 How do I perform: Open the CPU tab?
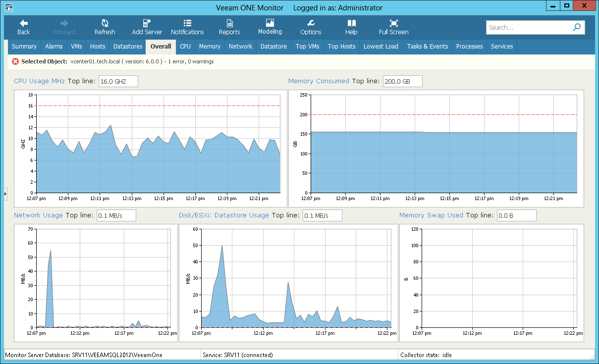point(185,47)
